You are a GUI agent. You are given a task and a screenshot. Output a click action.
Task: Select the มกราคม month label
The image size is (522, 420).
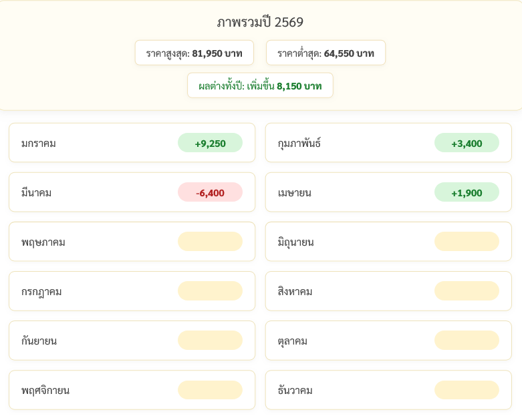tap(39, 143)
